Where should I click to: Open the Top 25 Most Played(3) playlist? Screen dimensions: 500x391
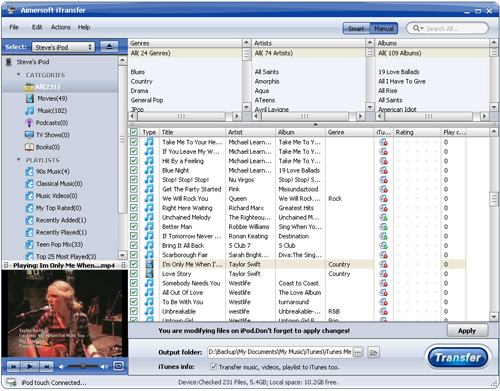click(x=66, y=256)
